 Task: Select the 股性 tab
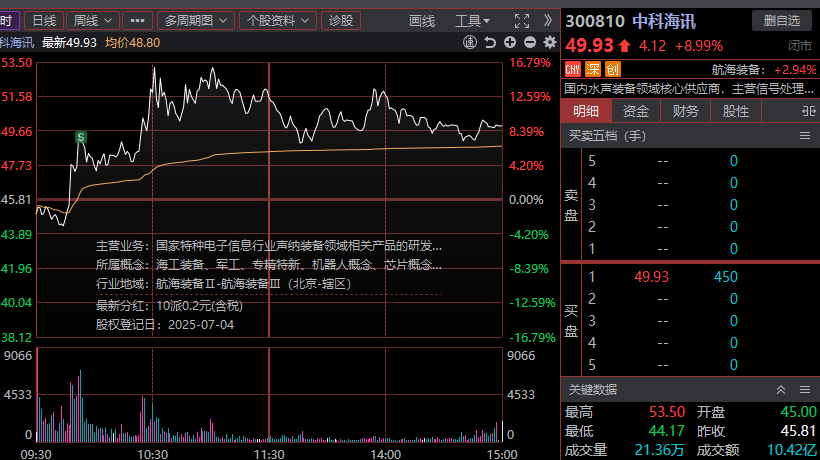735,111
